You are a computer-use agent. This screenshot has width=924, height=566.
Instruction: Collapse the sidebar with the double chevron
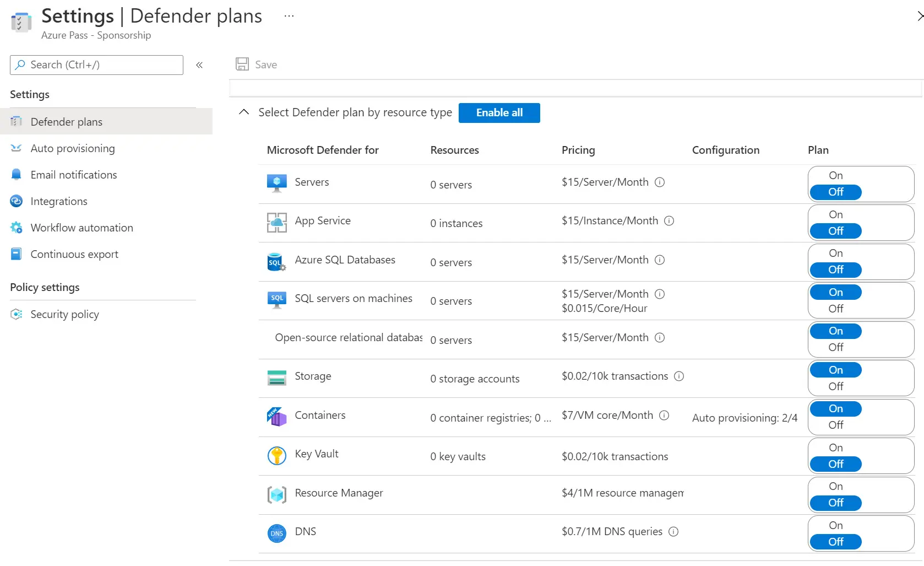[x=199, y=65]
